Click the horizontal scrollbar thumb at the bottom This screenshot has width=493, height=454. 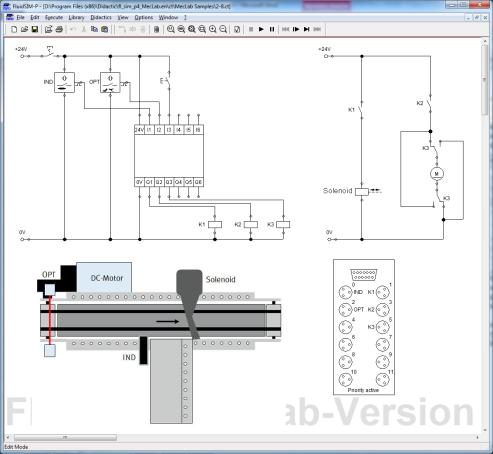(x=65, y=437)
